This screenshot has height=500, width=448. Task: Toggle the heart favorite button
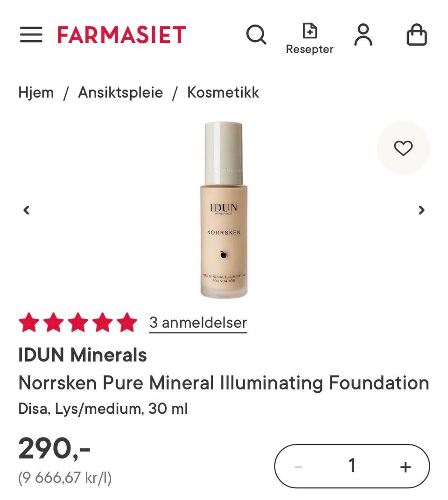[x=403, y=148]
